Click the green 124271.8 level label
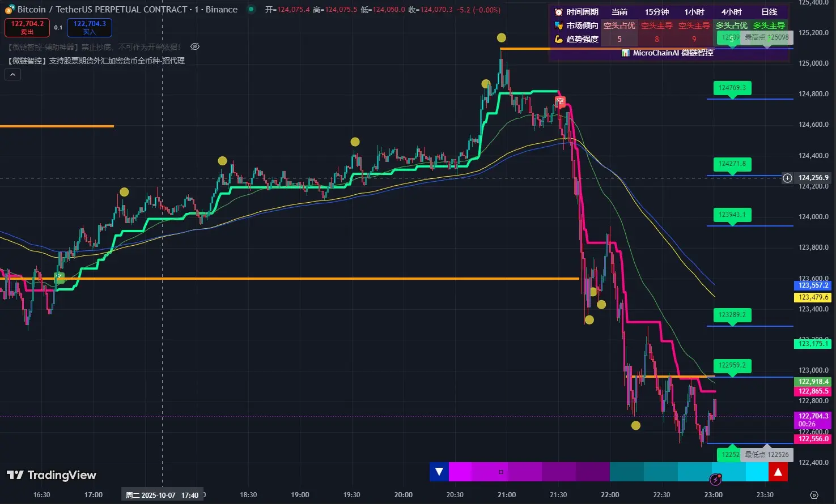The width and height of the screenshot is (836, 504). pos(732,164)
